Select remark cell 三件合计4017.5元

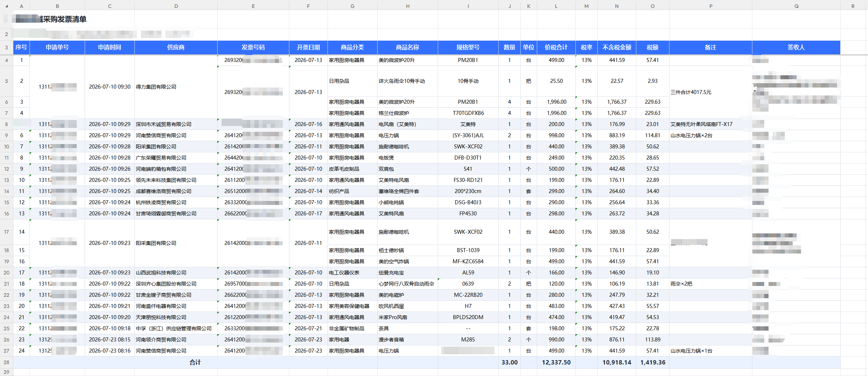point(711,92)
